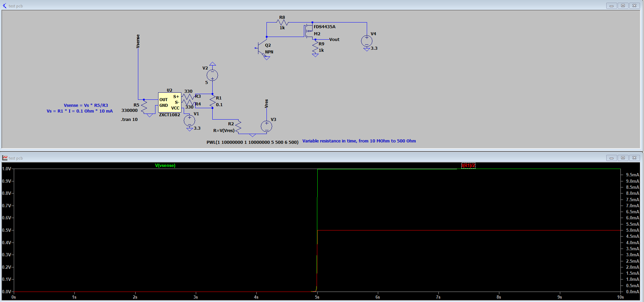The height and width of the screenshot is (302, 644).
Task: Click the ground symbol below V1
Action: pos(189,129)
